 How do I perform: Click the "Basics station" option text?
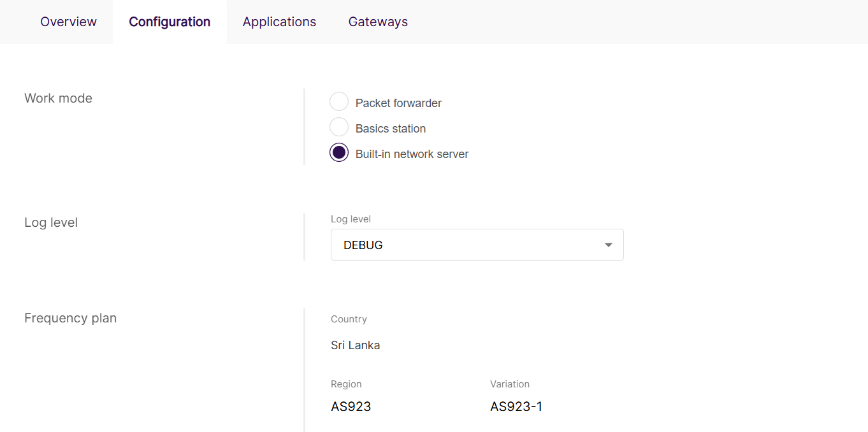(391, 129)
